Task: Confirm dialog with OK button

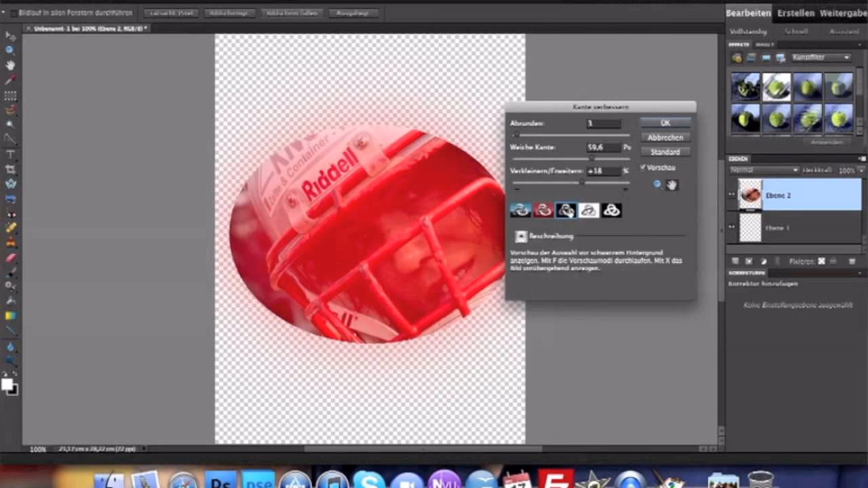Action: 665,123
